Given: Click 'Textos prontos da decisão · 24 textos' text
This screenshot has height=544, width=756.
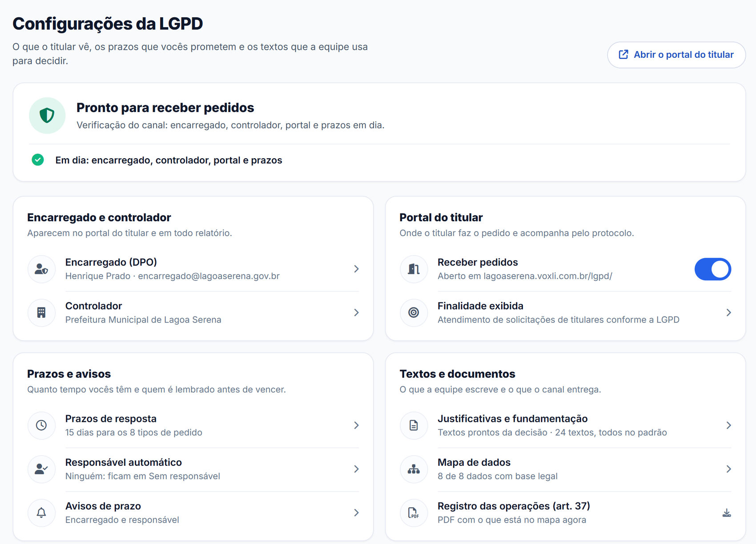Looking at the screenshot, I should pyautogui.click(x=517, y=432).
